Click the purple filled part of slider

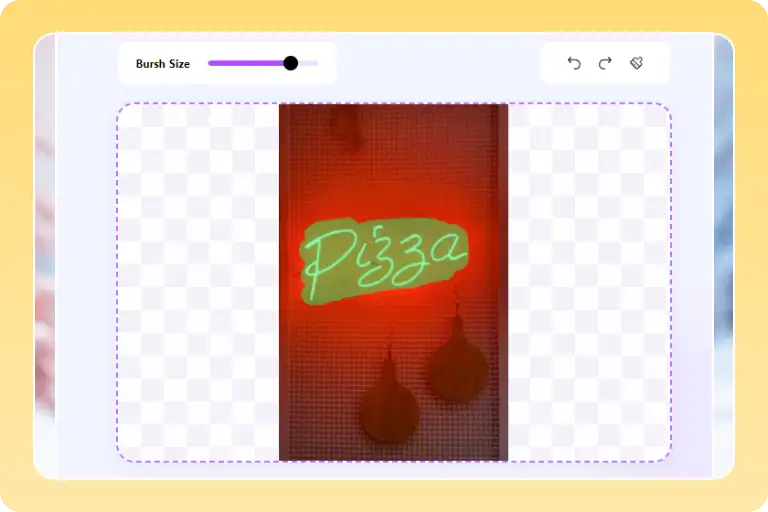pos(245,63)
